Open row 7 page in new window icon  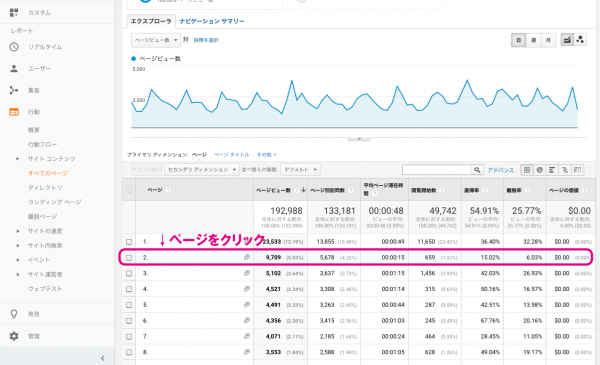pos(247,336)
